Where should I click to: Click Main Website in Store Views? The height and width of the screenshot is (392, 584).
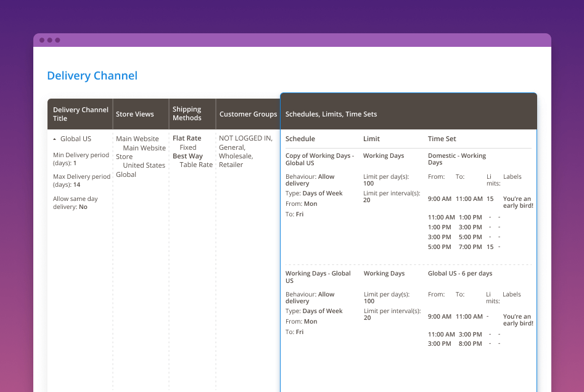137,139
